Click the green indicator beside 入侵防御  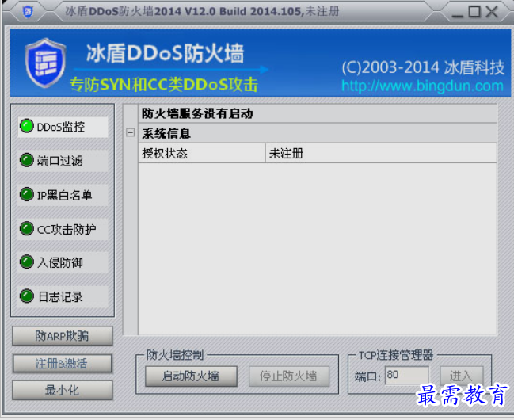[27, 262]
